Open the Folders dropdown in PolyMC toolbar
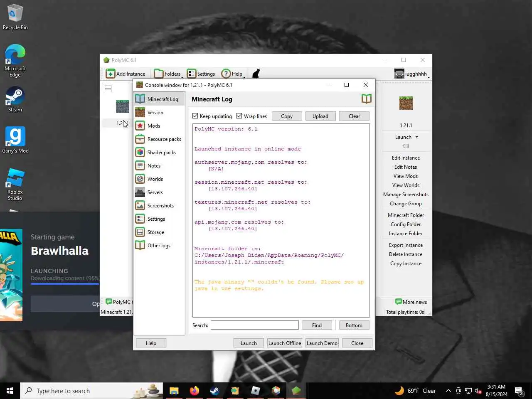 [x=168, y=74]
